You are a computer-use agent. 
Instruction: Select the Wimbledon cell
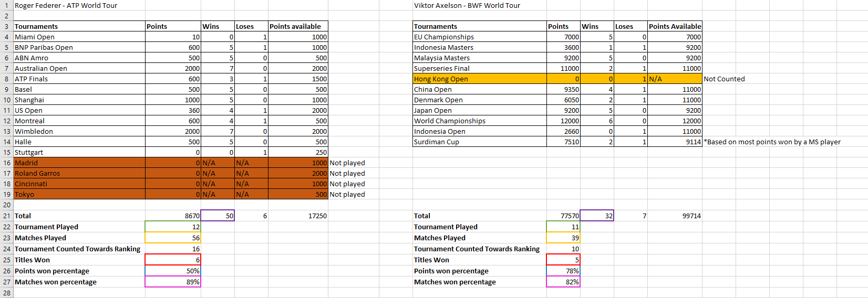point(79,131)
